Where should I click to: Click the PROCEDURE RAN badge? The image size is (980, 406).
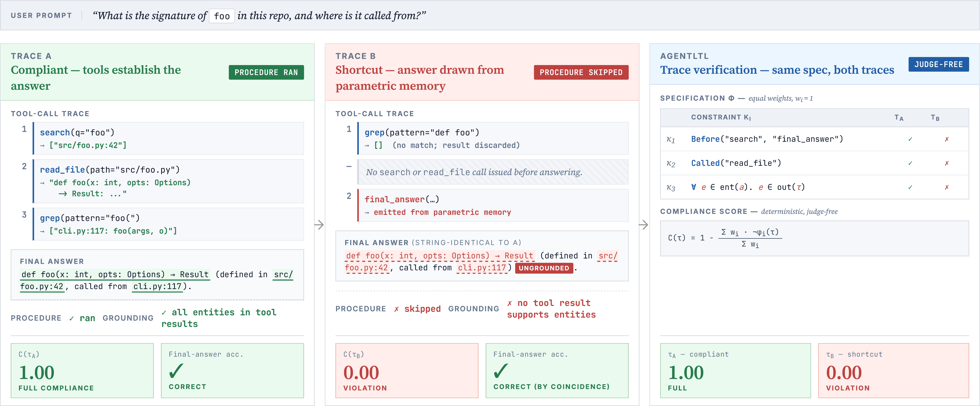coord(266,72)
